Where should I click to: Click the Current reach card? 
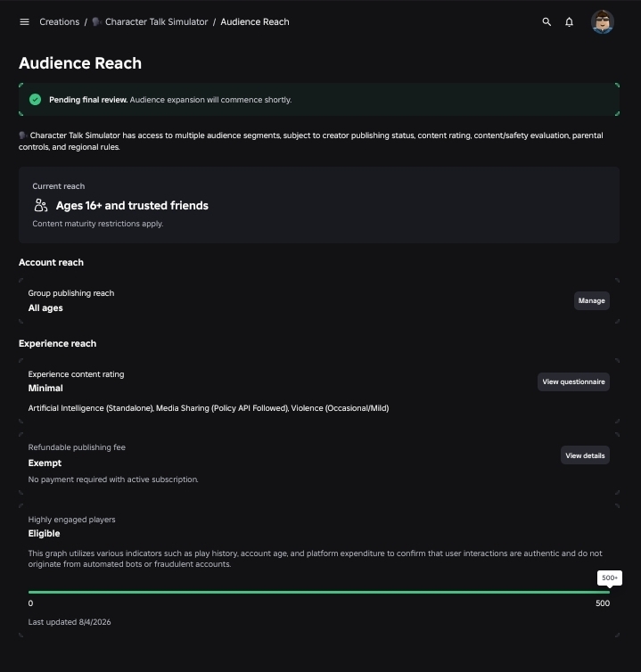(319, 205)
